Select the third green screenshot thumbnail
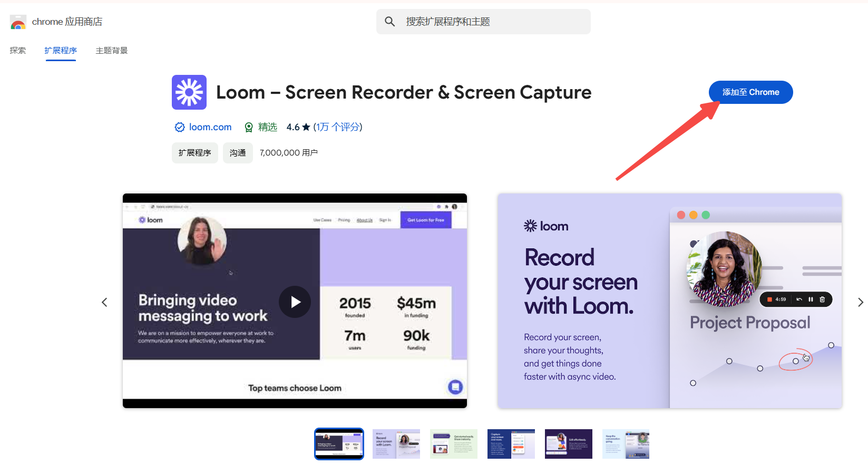 pyautogui.click(x=454, y=444)
